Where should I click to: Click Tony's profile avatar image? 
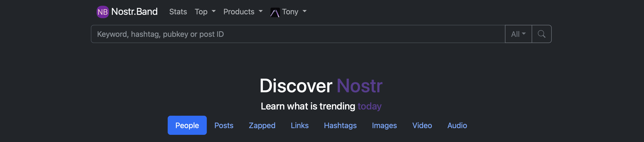click(x=275, y=12)
